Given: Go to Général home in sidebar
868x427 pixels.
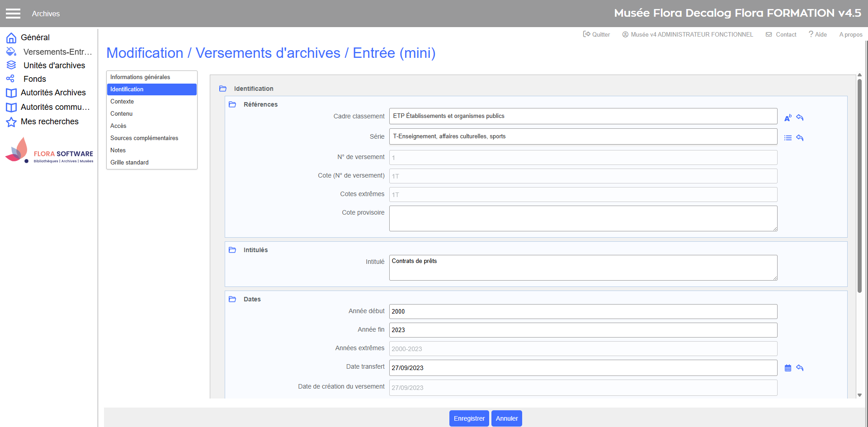Looking at the screenshot, I should point(35,38).
